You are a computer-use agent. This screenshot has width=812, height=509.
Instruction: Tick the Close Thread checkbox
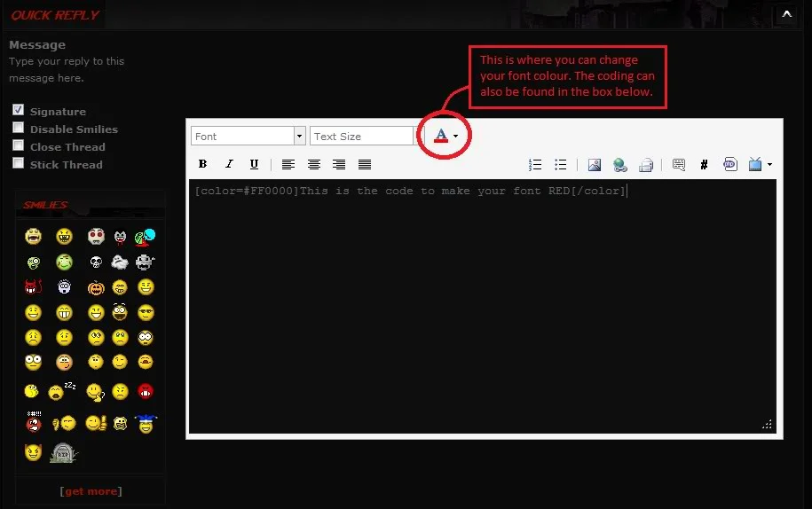(18, 145)
